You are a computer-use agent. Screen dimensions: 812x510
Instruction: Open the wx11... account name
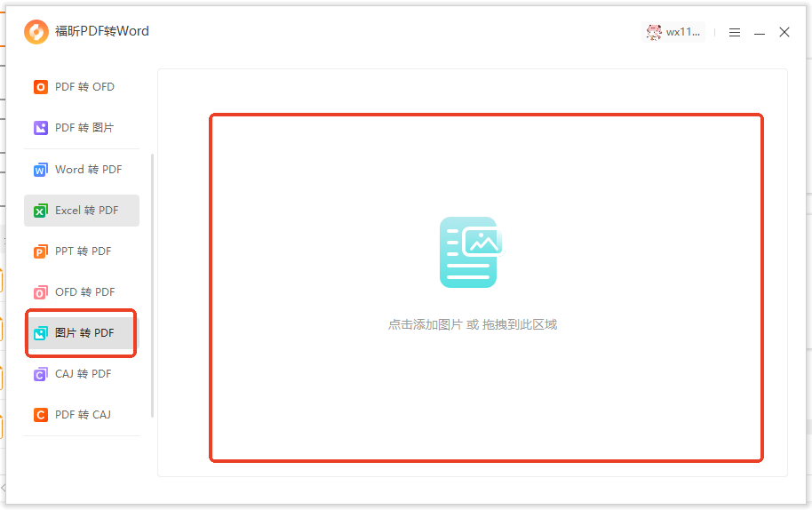(x=683, y=32)
